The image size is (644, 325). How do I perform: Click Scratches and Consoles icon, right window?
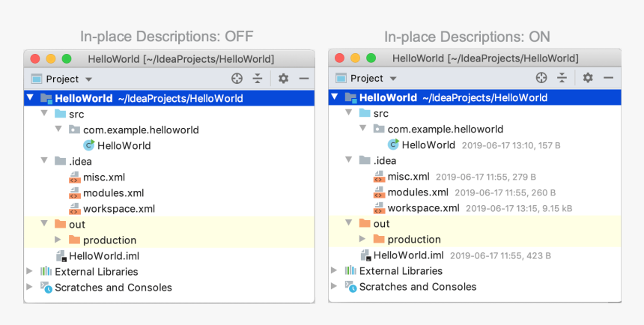pos(350,286)
